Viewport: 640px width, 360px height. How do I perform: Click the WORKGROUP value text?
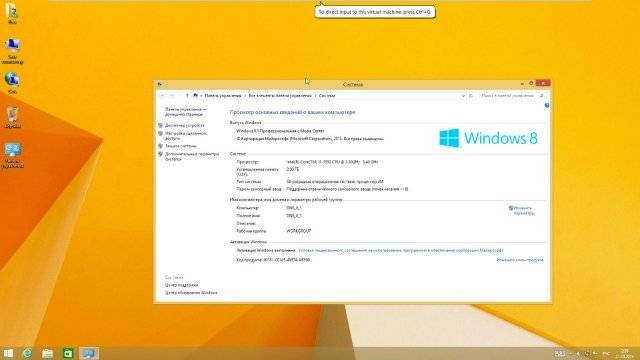[298, 231]
